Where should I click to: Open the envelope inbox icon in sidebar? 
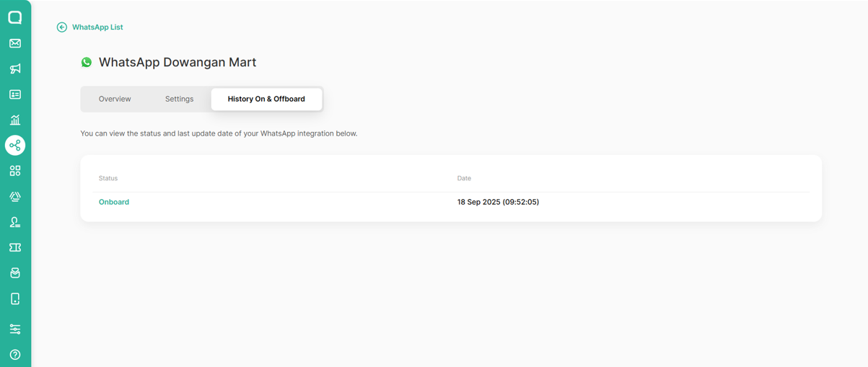click(15, 43)
